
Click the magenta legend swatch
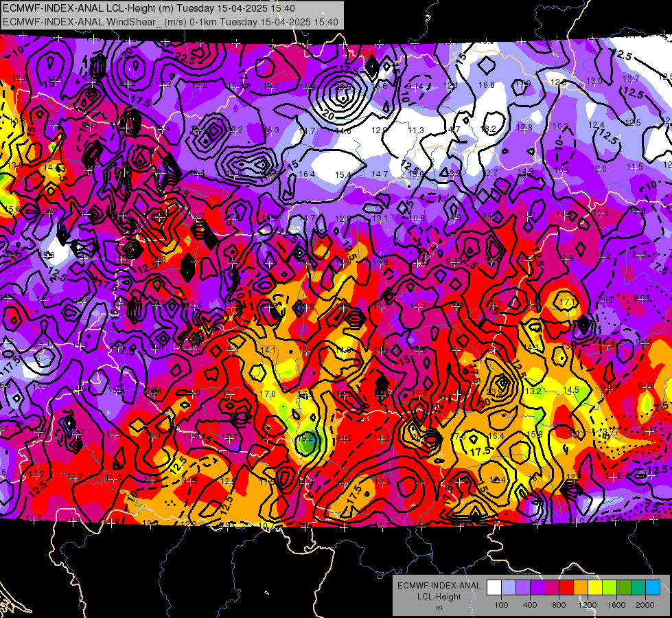click(x=552, y=588)
